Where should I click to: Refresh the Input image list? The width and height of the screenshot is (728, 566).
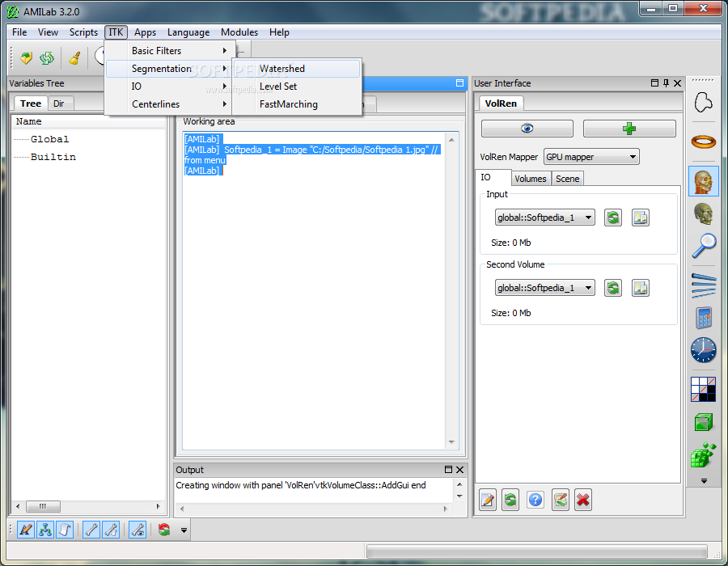pos(613,218)
